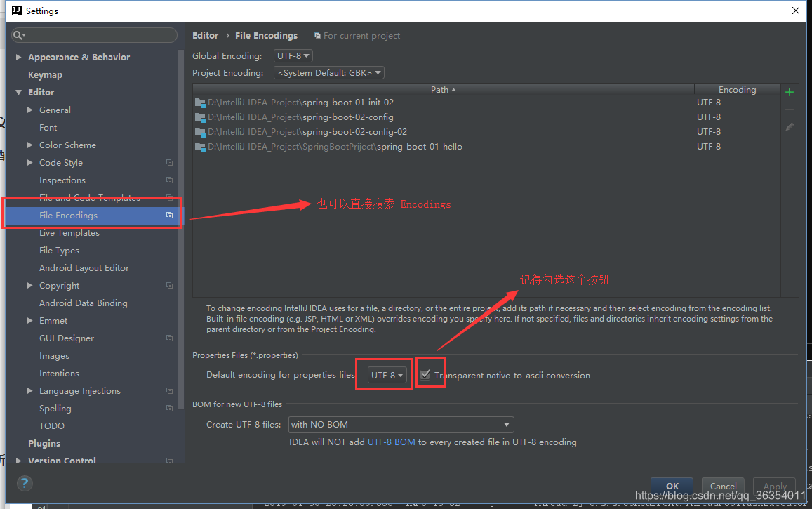Click project-level icon next to File Encodings
Image resolution: width=812 pixels, height=509 pixels.
coord(169,216)
